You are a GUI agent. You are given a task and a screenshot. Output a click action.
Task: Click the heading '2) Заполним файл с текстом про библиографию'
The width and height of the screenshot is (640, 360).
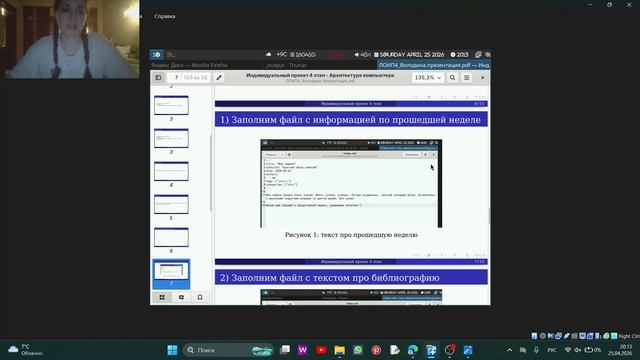tap(330, 278)
